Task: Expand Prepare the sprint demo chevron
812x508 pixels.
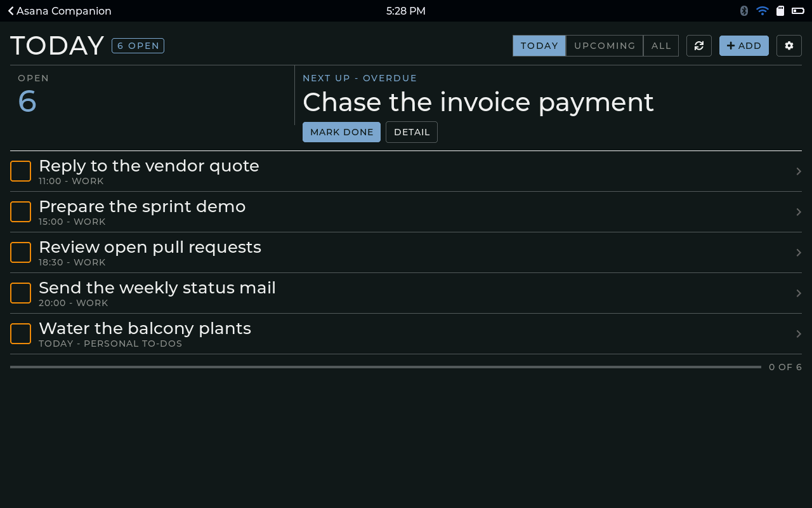Action: pos(799,211)
